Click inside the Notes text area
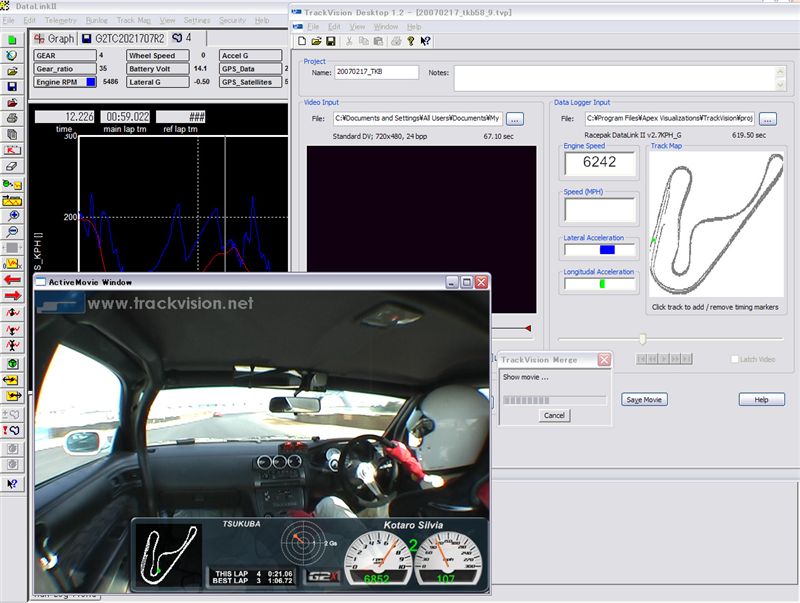The width and height of the screenshot is (800, 603). pyautogui.click(x=615, y=79)
